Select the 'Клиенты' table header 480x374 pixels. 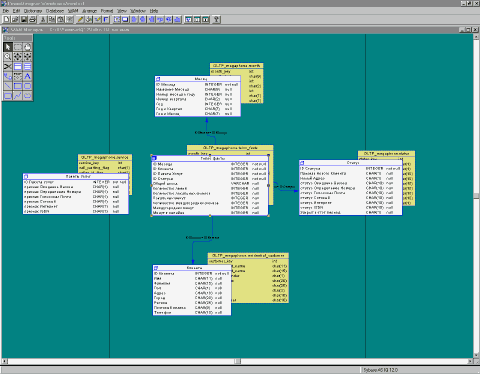coord(192,268)
